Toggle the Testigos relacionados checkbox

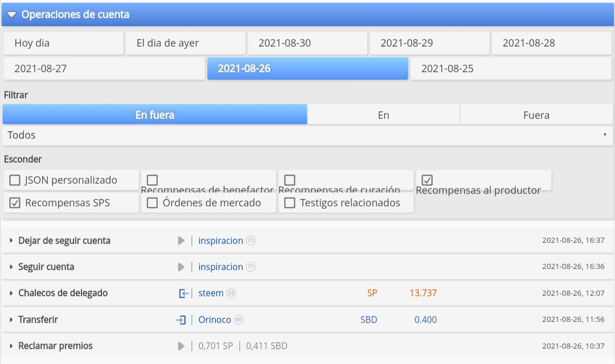click(290, 203)
